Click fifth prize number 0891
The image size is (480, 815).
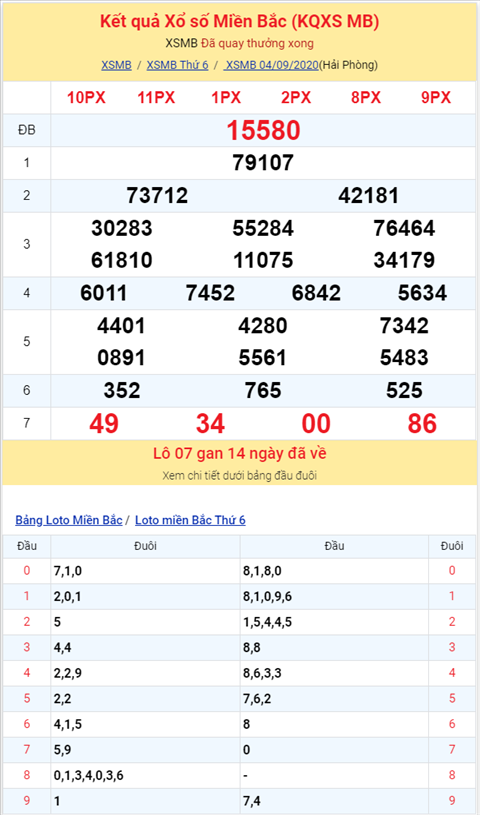121,358
